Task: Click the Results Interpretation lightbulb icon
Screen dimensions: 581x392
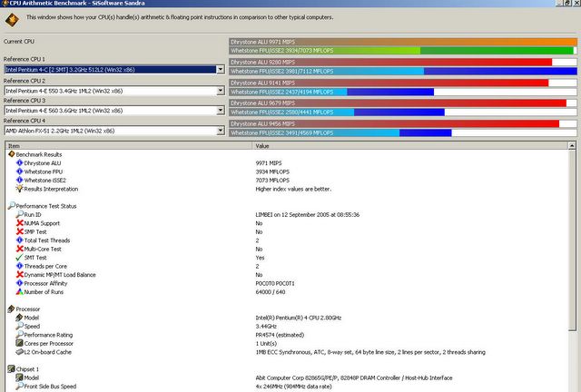Action: (x=20, y=189)
